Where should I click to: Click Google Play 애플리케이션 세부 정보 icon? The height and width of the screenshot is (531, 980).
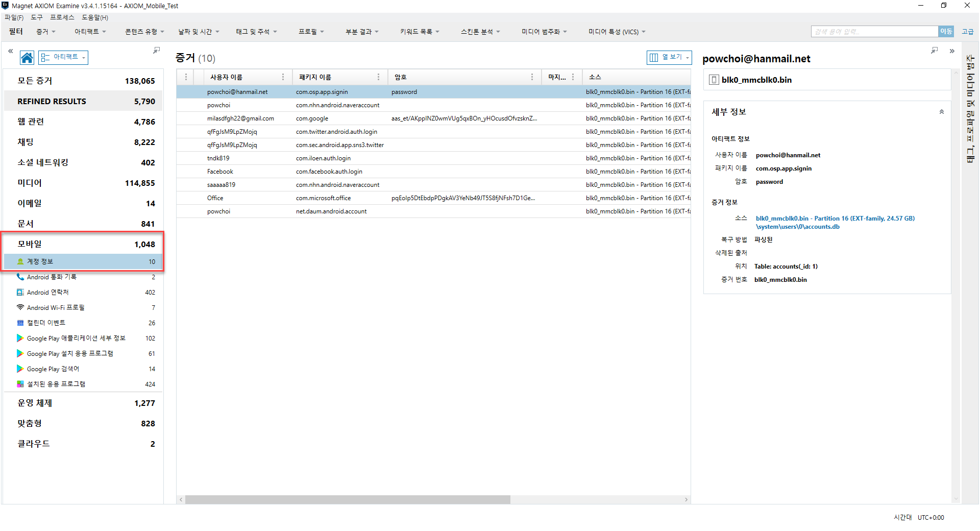20,338
